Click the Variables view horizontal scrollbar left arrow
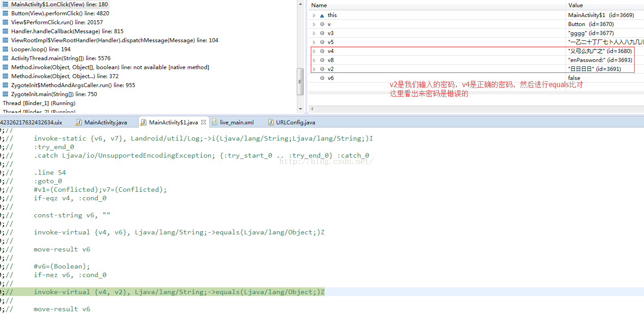The height and width of the screenshot is (313, 644). (x=313, y=109)
